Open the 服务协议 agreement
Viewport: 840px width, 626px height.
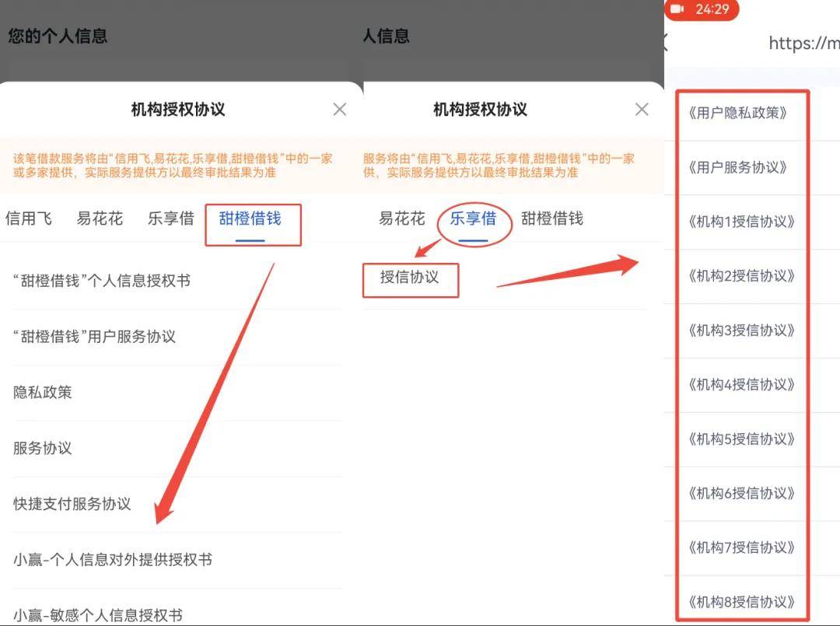(x=42, y=448)
